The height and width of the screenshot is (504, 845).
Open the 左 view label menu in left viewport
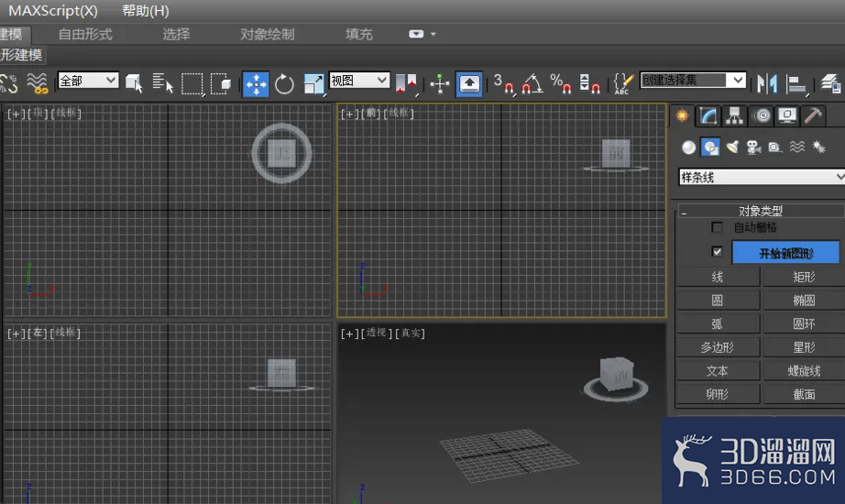tap(38, 334)
